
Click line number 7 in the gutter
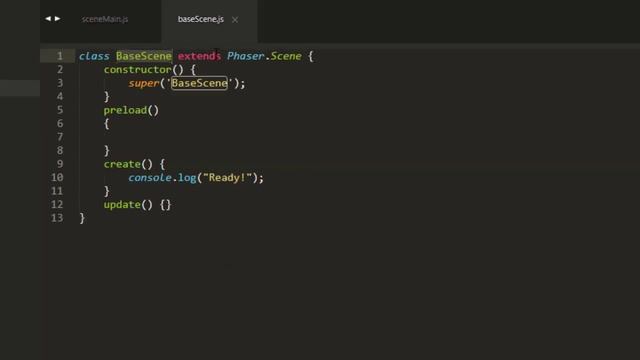60,137
